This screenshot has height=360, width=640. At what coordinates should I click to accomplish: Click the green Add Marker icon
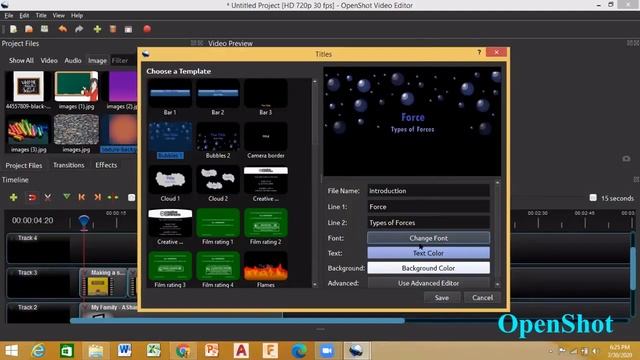[66, 197]
